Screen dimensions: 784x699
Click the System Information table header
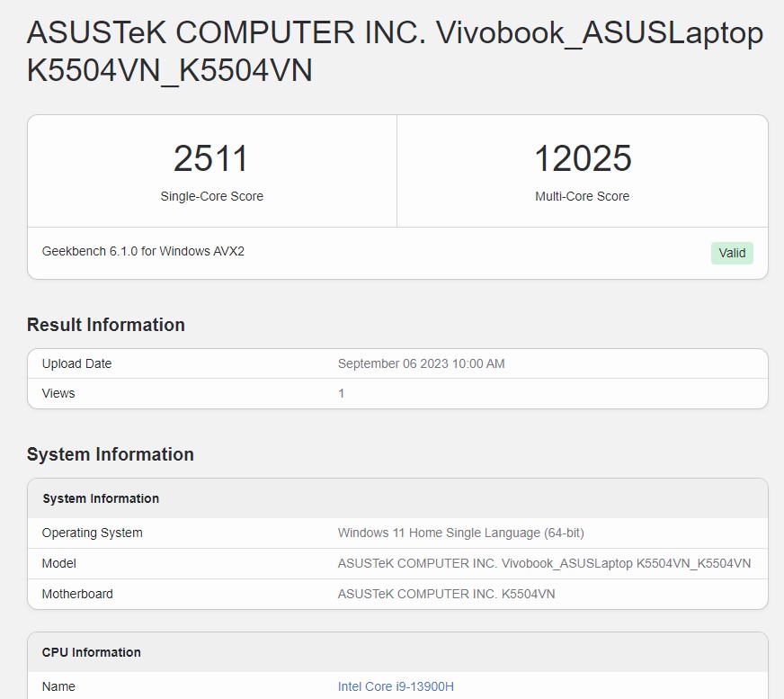click(101, 498)
